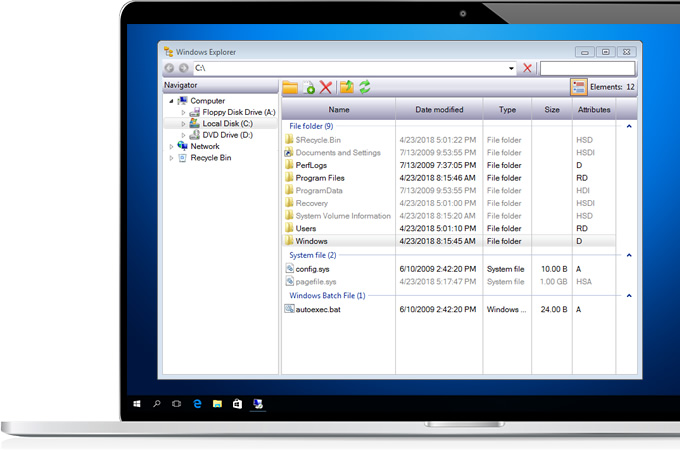Click the search input box
This screenshot has width=680, height=450.
(x=588, y=68)
